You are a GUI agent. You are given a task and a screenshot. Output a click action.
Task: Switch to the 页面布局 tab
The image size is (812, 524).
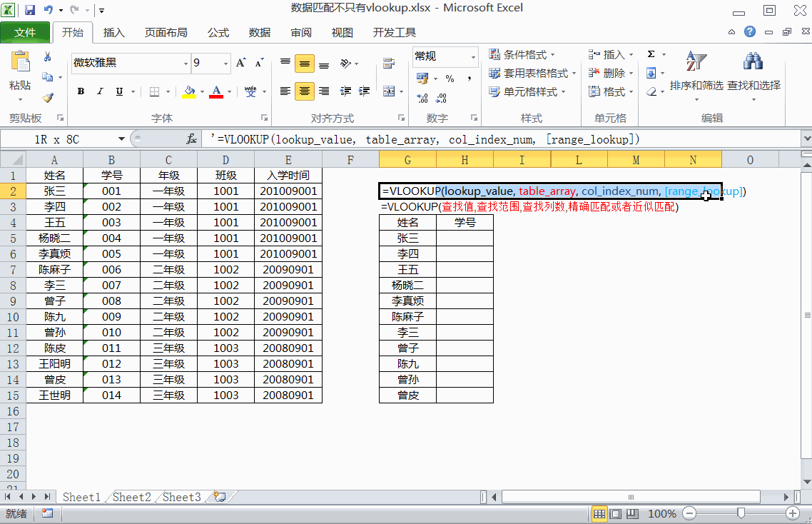pyautogui.click(x=166, y=32)
